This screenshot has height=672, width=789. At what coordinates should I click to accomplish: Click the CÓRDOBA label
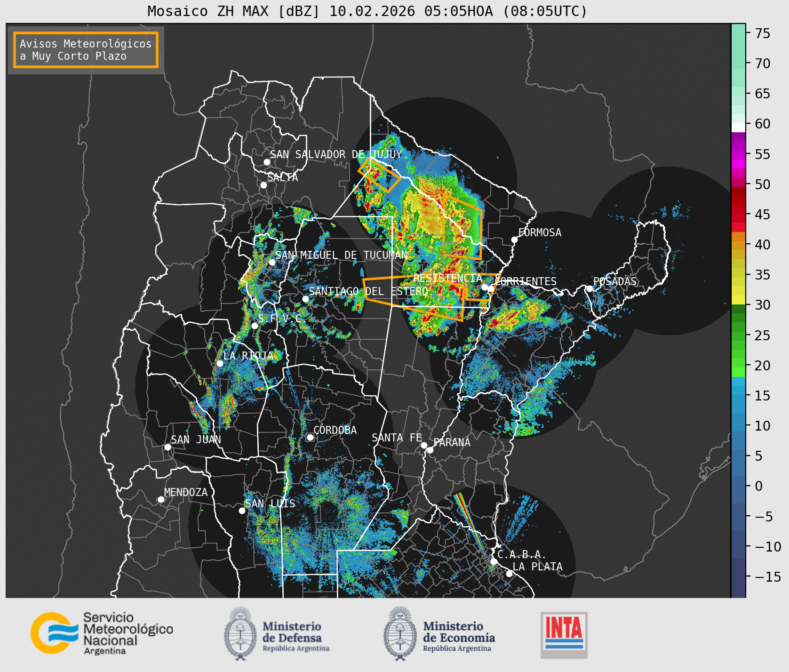(335, 430)
